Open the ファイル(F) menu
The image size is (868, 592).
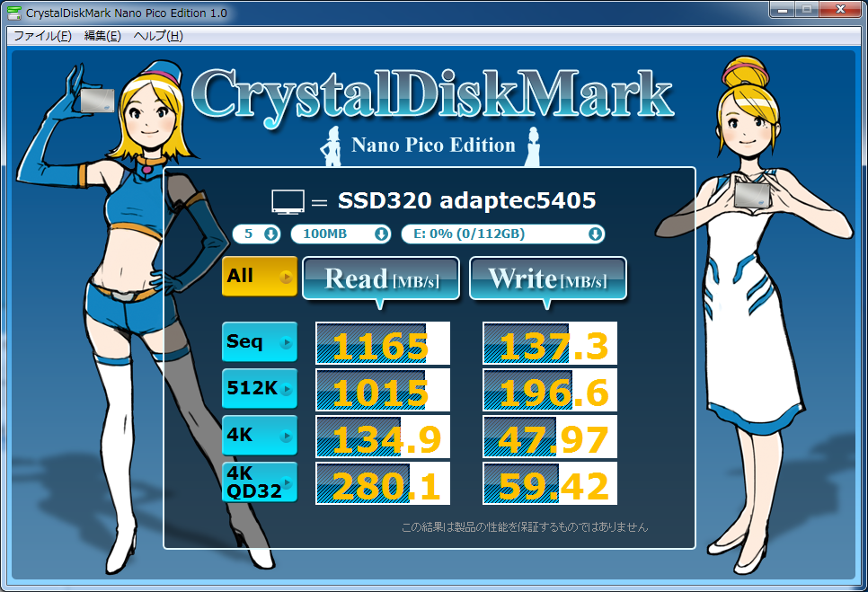click(42, 36)
